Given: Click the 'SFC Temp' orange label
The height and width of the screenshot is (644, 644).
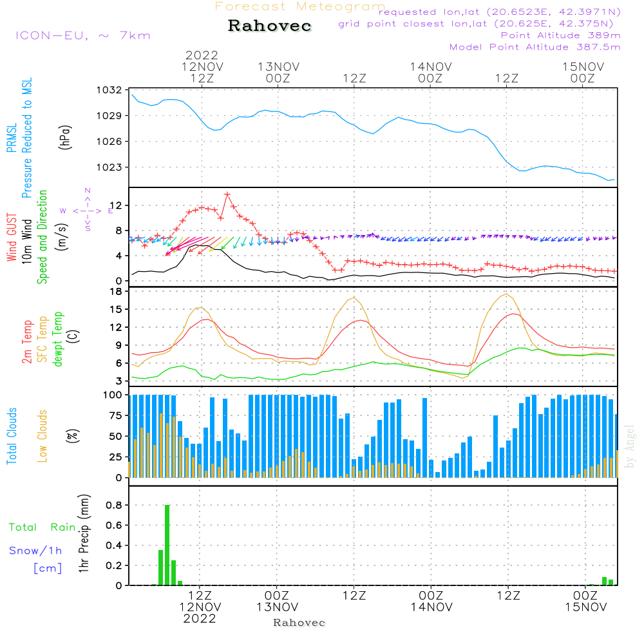Looking at the screenshot, I should tap(43, 339).
